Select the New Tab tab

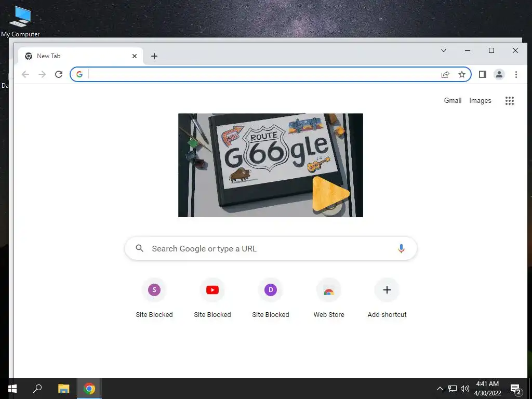pyautogui.click(x=81, y=56)
